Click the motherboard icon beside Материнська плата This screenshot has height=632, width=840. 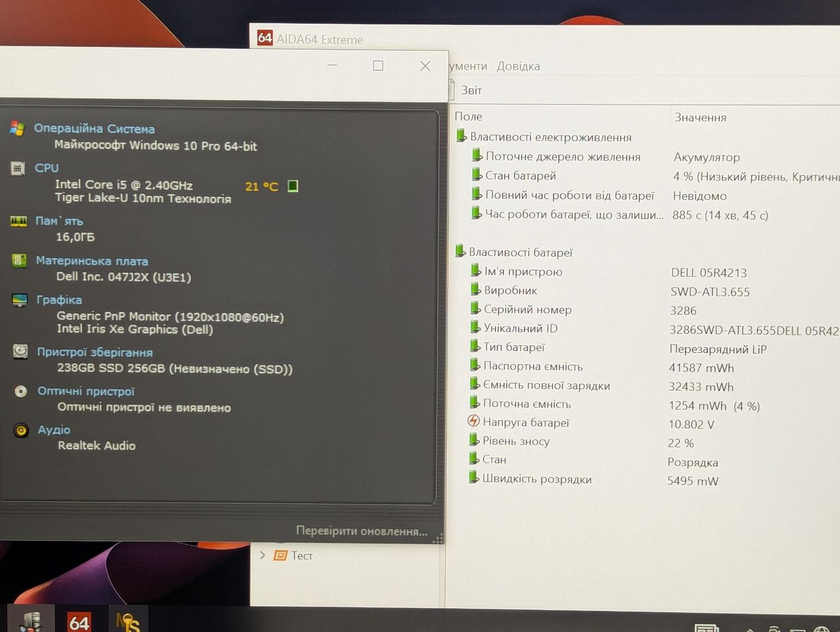pyautogui.click(x=19, y=261)
